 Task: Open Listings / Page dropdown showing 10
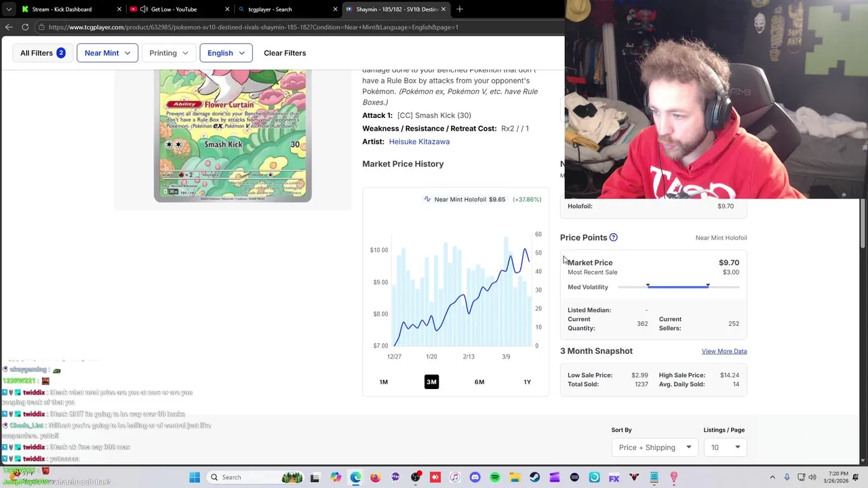pyautogui.click(x=725, y=447)
